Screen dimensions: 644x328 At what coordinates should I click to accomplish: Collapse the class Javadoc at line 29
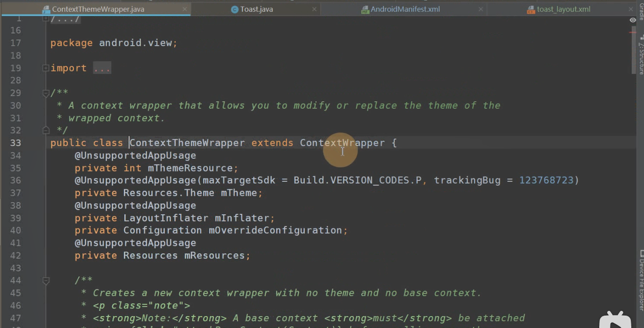coord(46,93)
